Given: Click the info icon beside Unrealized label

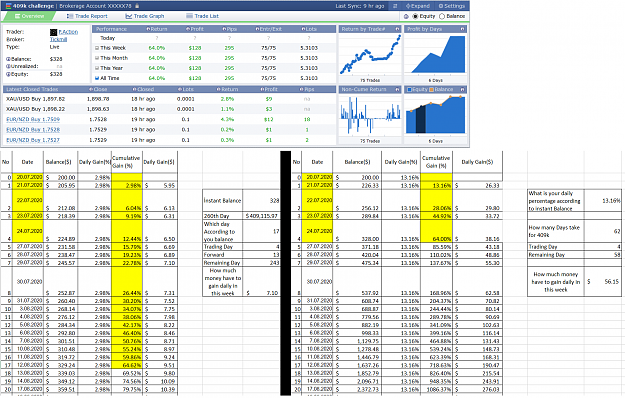Looking at the screenshot, I should (x=8, y=67).
